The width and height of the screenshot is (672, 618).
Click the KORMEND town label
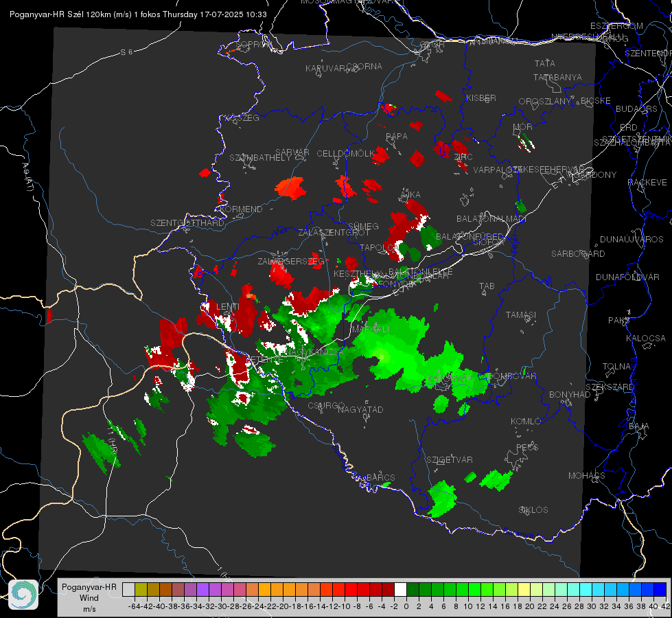tap(241, 209)
